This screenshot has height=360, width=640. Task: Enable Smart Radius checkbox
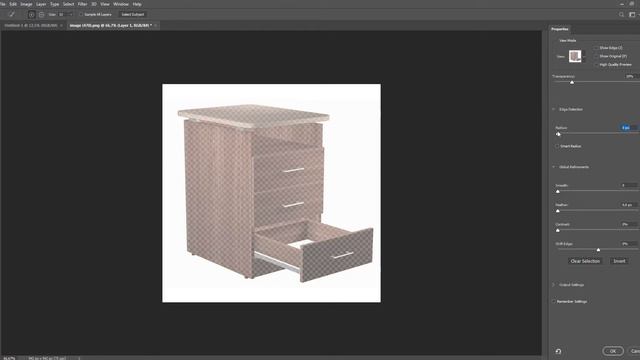tap(557, 146)
